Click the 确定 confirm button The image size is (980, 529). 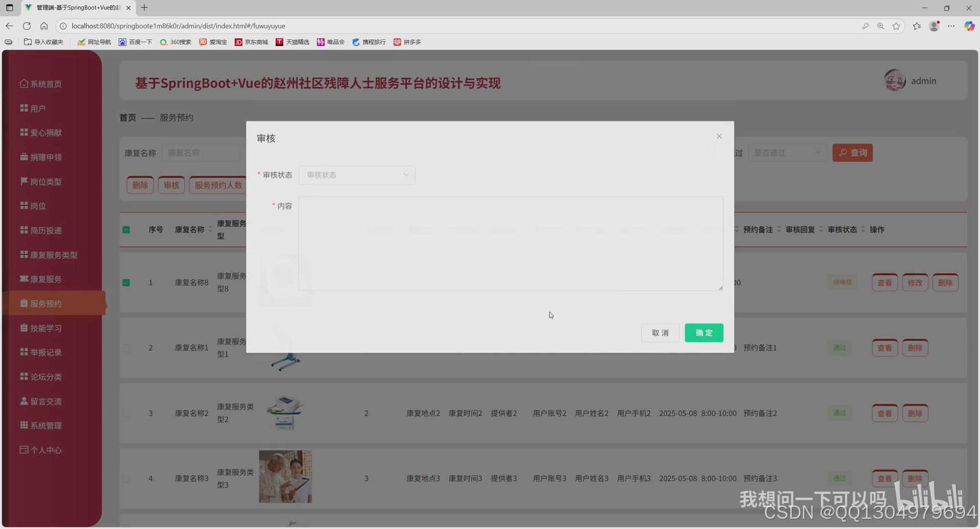(x=704, y=332)
